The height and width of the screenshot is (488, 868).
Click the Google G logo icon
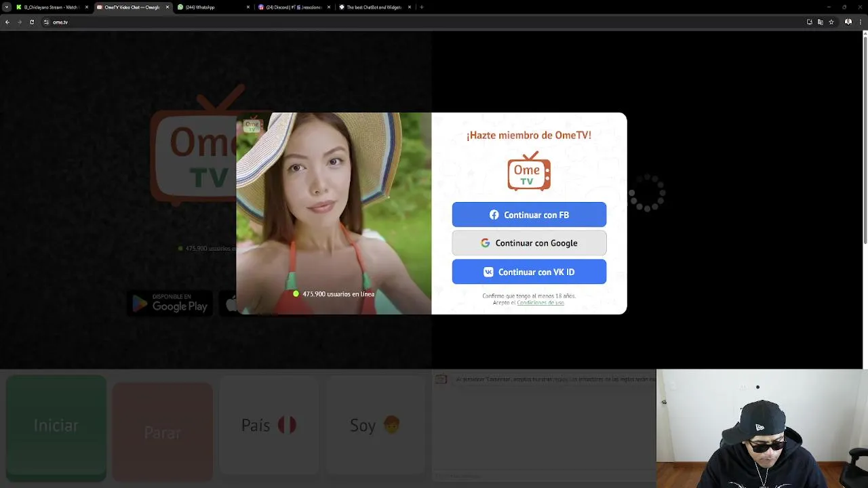tap(486, 243)
